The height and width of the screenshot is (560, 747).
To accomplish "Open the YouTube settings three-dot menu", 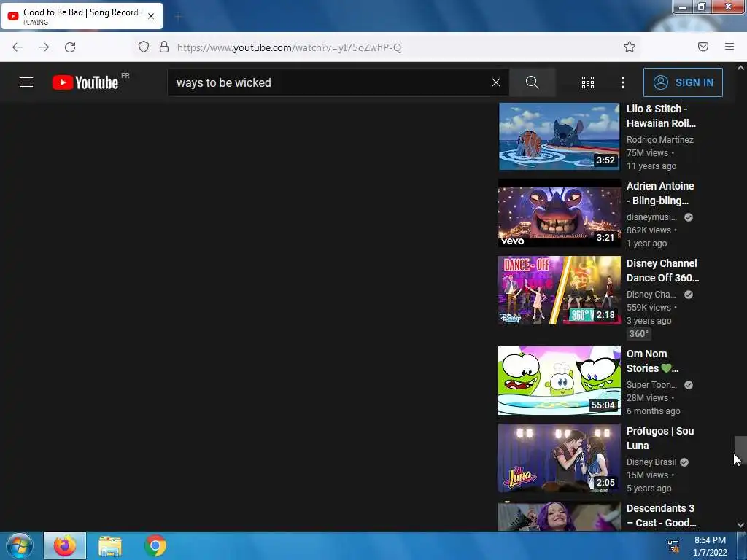I will 623,82.
